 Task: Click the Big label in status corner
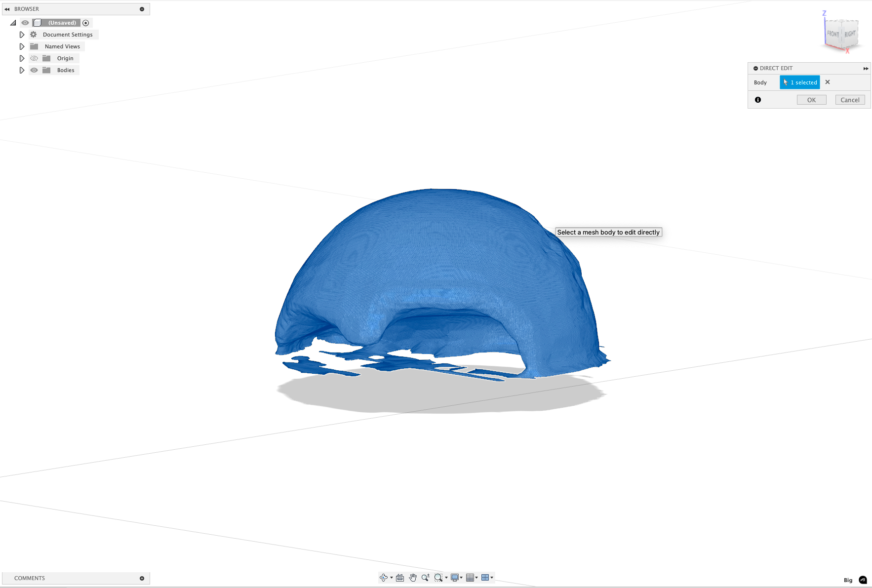(x=848, y=580)
